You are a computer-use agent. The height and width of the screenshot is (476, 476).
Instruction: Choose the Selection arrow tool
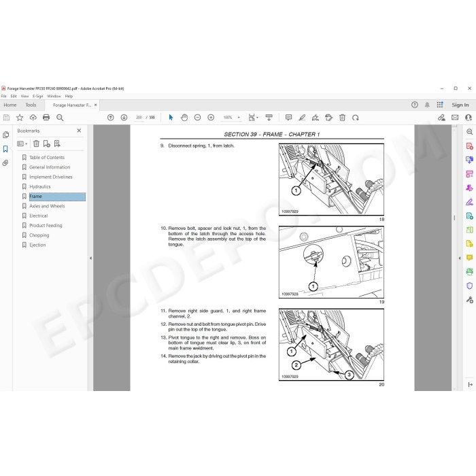(x=171, y=118)
